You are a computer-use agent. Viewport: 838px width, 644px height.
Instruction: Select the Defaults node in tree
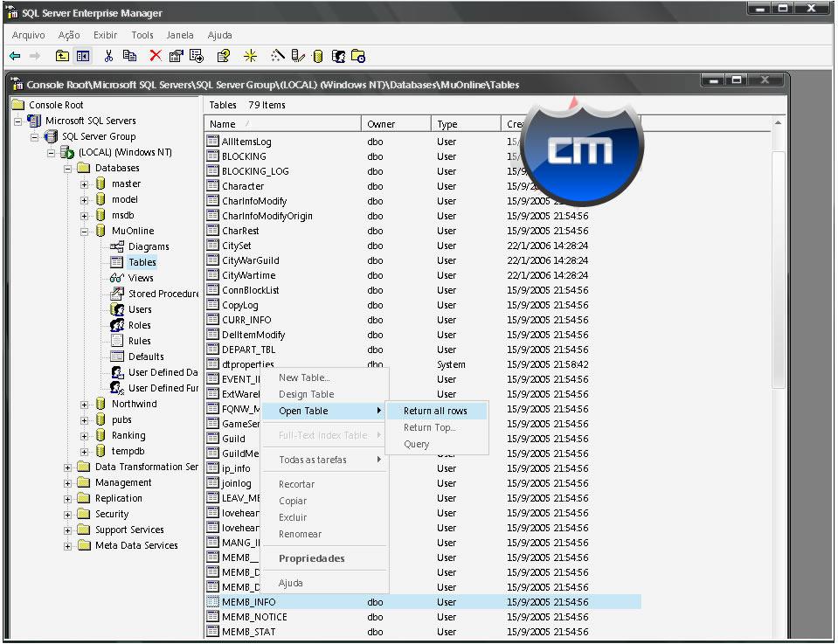[146, 356]
